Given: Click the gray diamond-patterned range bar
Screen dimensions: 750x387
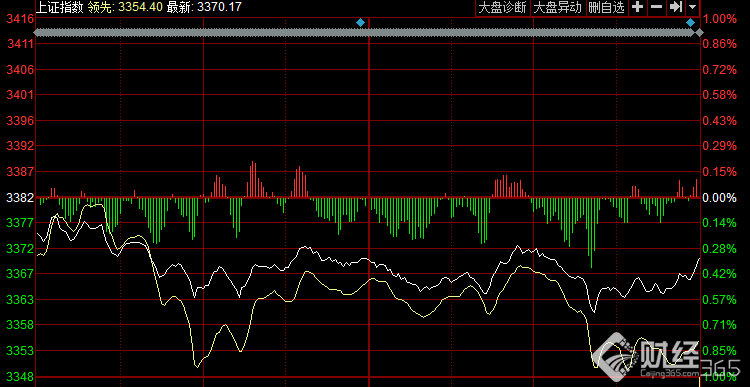Looking at the screenshot, I should [x=364, y=32].
